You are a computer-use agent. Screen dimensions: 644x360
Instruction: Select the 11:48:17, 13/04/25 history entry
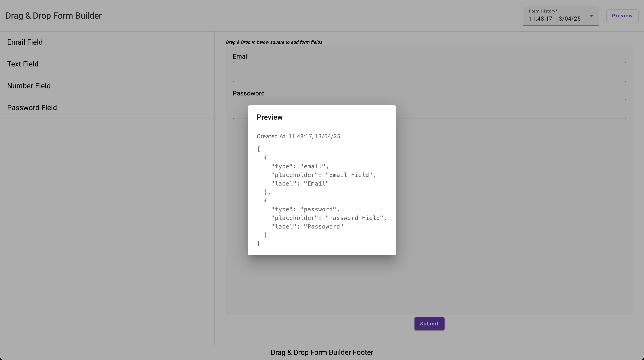point(555,18)
